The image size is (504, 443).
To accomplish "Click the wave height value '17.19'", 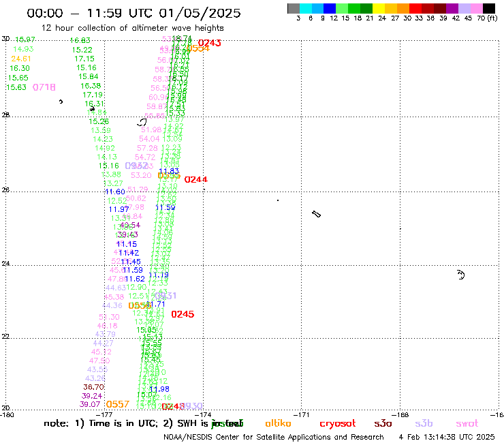I will click(x=93, y=95).
